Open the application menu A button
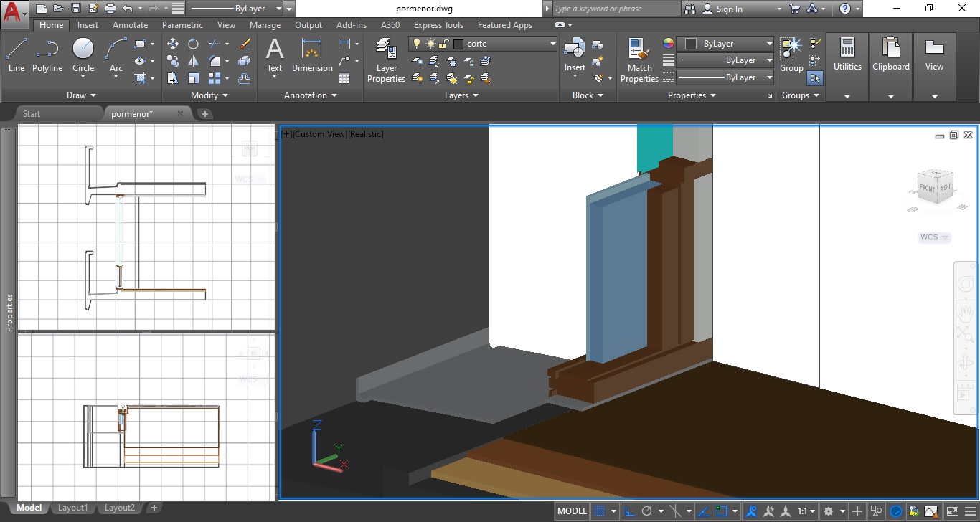 [x=15, y=14]
